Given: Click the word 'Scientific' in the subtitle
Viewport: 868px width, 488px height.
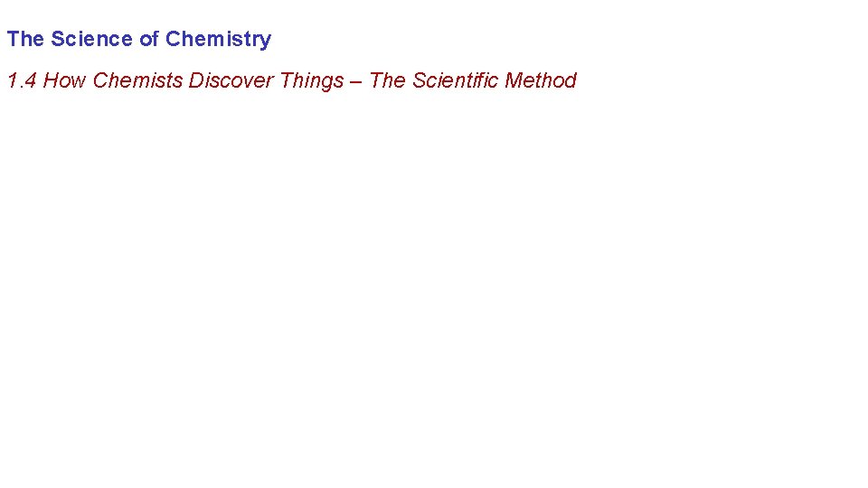Looking at the screenshot, I should pos(456,80).
